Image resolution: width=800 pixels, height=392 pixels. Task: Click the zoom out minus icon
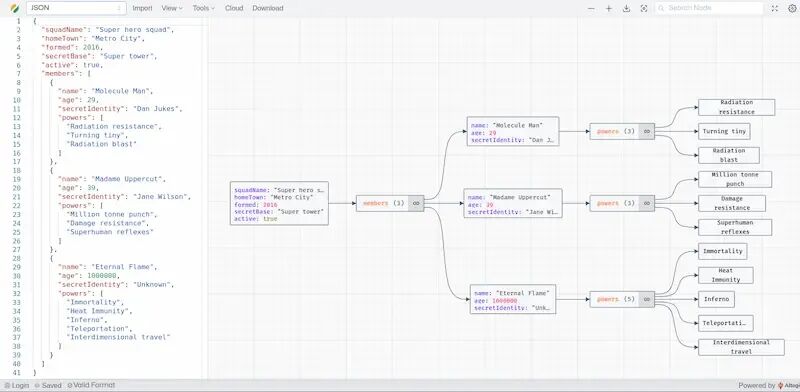591,8
